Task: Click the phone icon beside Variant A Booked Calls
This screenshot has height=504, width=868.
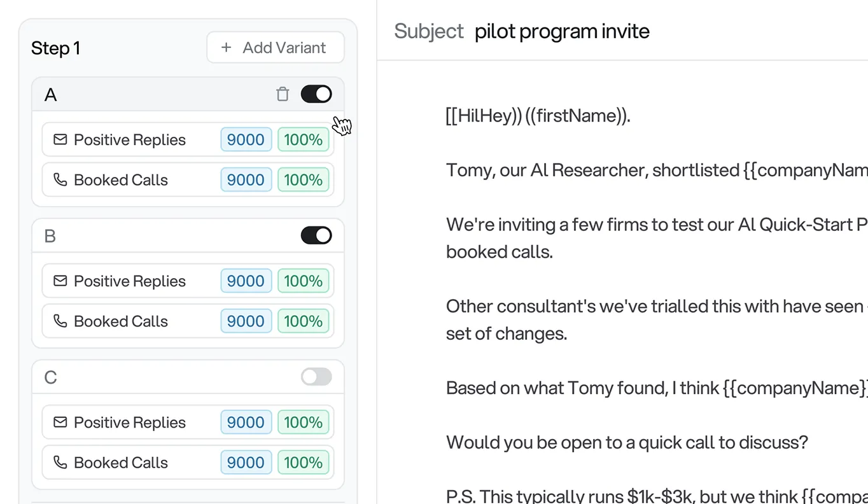Action: [x=59, y=179]
